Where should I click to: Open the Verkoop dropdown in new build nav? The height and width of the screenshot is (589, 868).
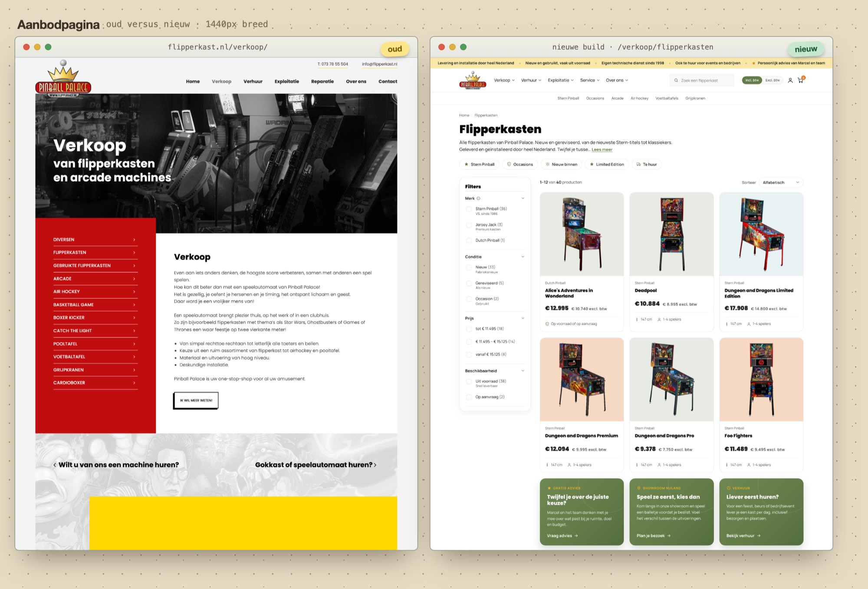504,80
